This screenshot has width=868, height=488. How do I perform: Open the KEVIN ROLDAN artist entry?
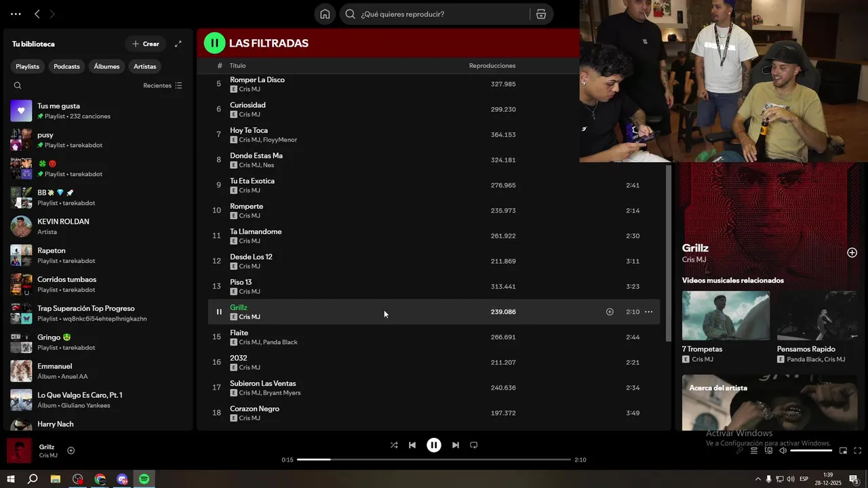coord(98,226)
